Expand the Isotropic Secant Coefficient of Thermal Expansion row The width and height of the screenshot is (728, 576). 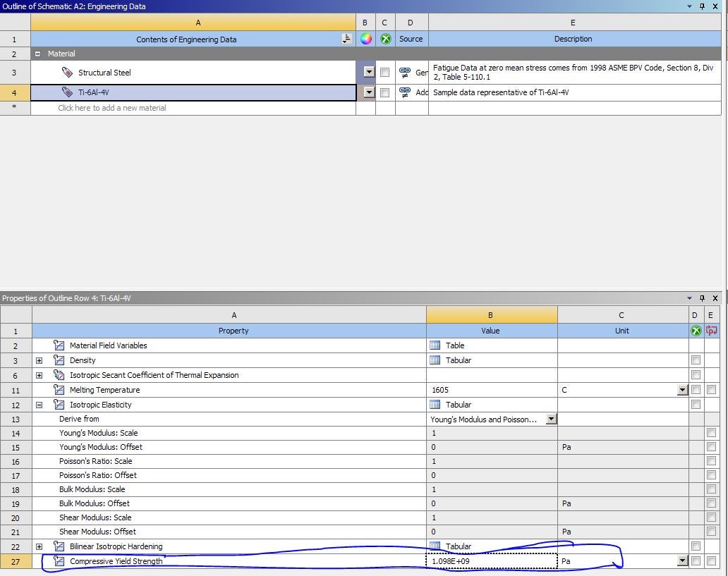(x=39, y=375)
